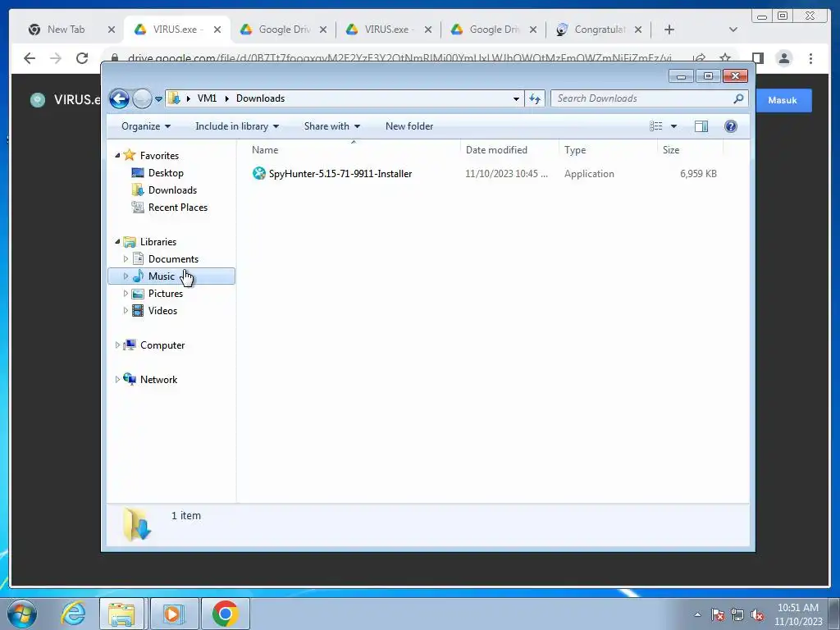The image size is (840, 630).
Task: Open Chrome side panel icon
Action: click(757, 58)
